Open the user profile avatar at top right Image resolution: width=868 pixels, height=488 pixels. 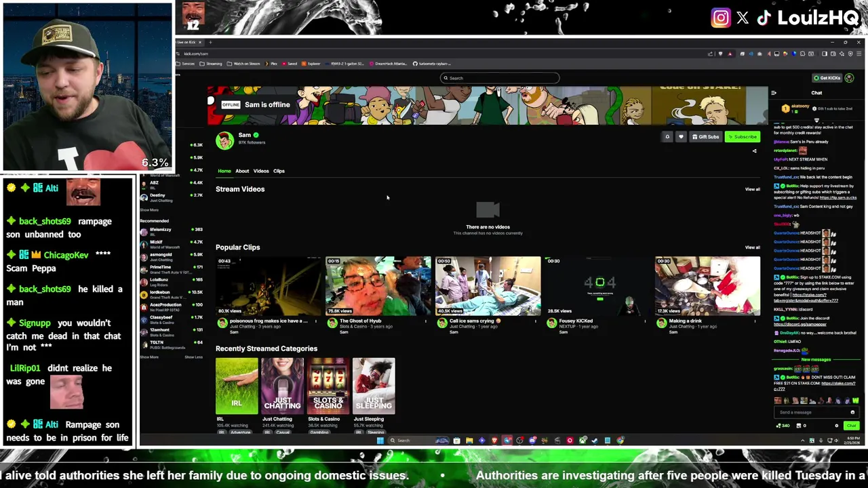click(849, 78)
